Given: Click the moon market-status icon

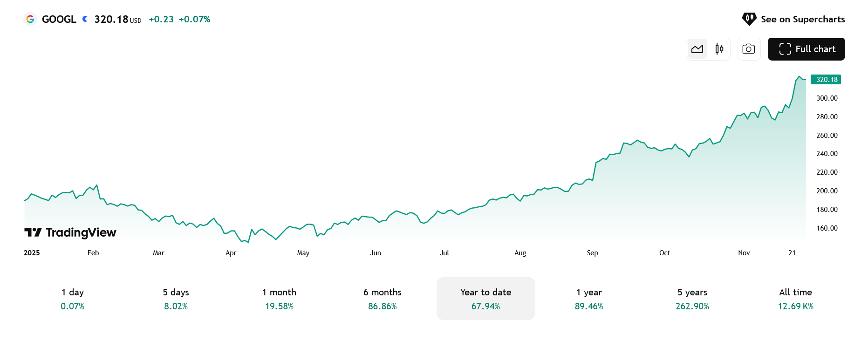Looking at the screenshot, I should (x=85, y=19).
